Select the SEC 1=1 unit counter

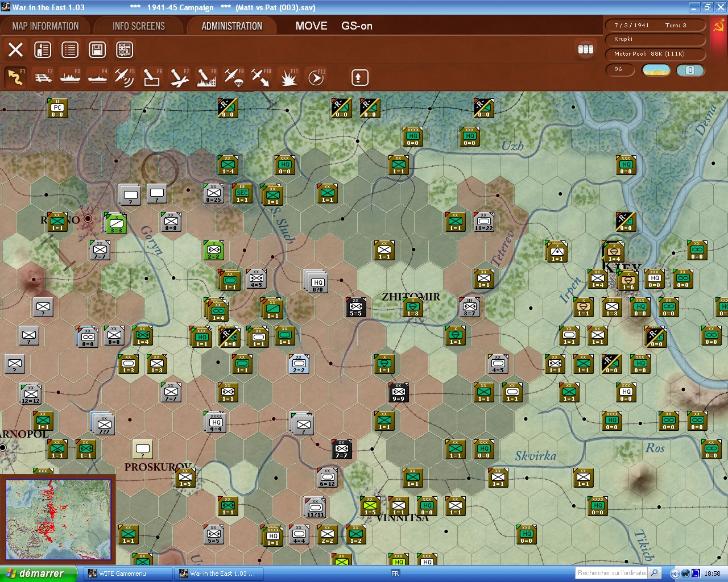click(242, 193)
